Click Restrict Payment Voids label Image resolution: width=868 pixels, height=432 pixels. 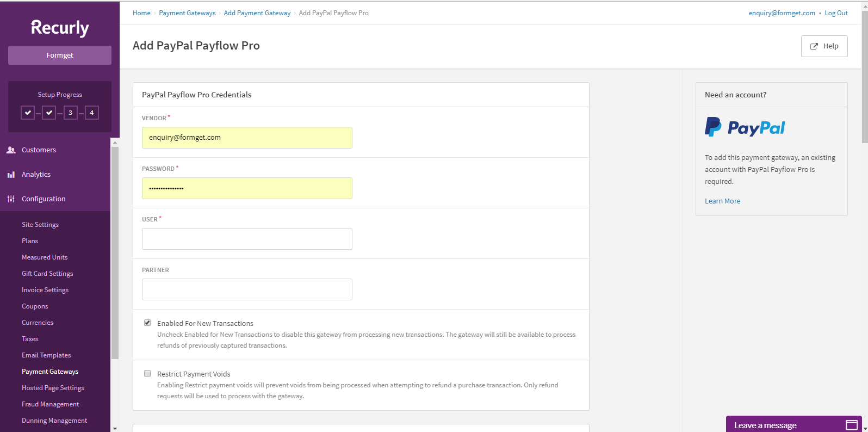pyautogui.click(x=194, y=374)
